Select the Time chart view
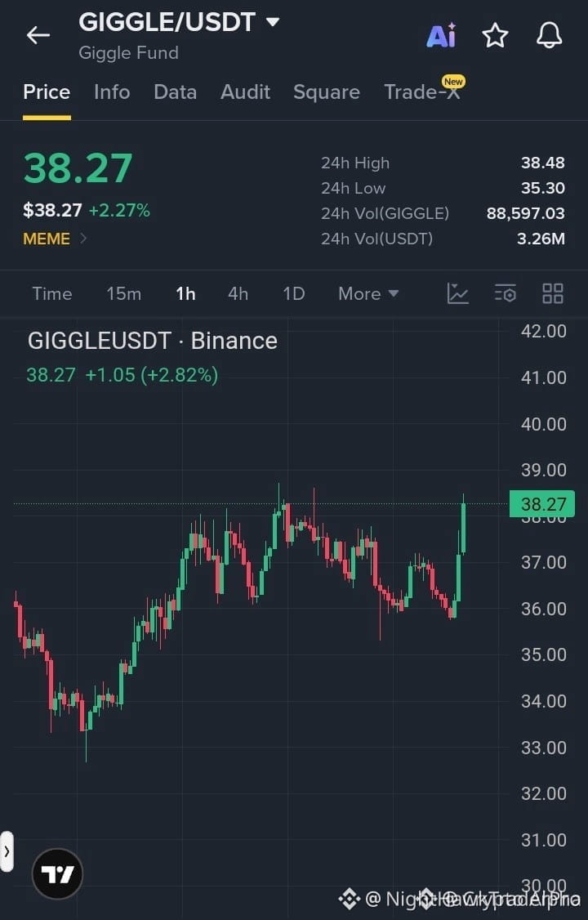 [x=52, y=293]
